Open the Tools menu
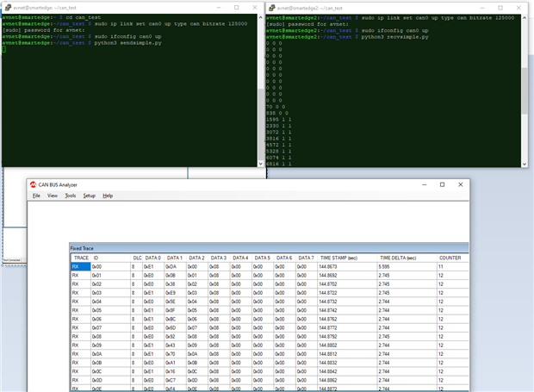 tap(70, 196)
